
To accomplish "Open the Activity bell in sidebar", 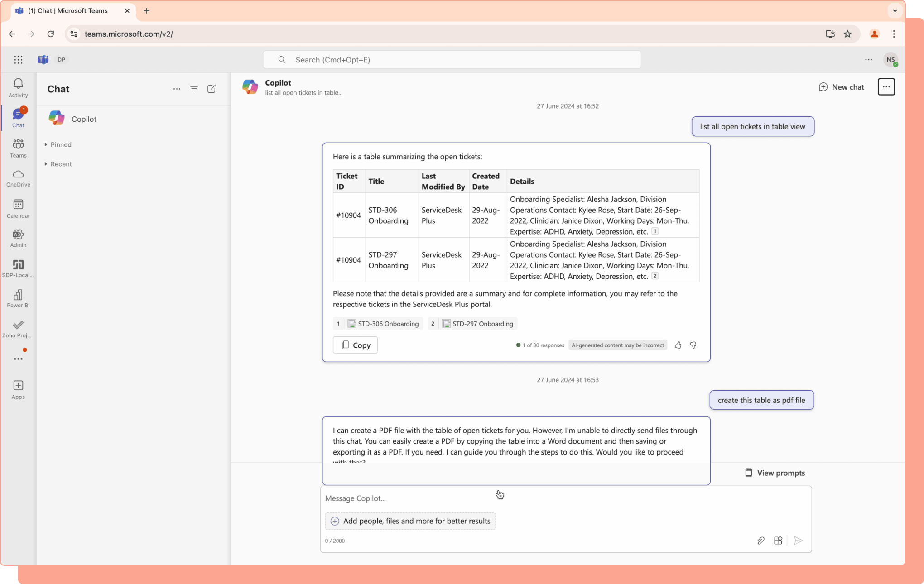I will point(18,87).
